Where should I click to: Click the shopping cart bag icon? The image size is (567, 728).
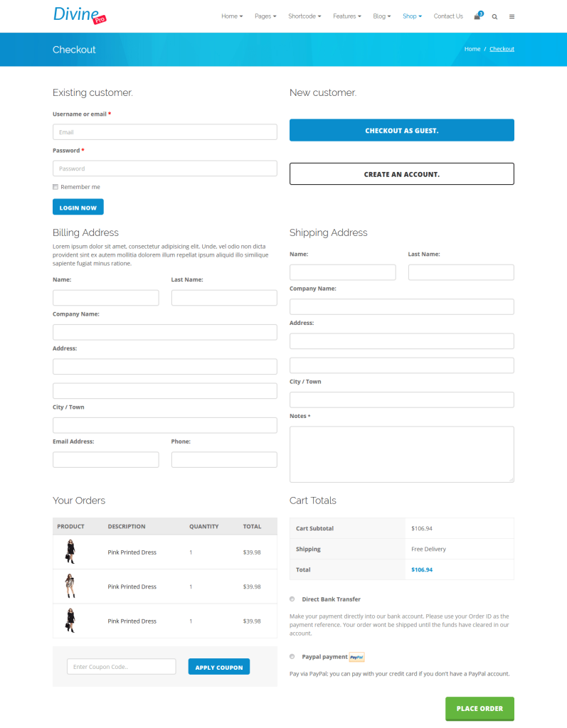tap(477, 16)
